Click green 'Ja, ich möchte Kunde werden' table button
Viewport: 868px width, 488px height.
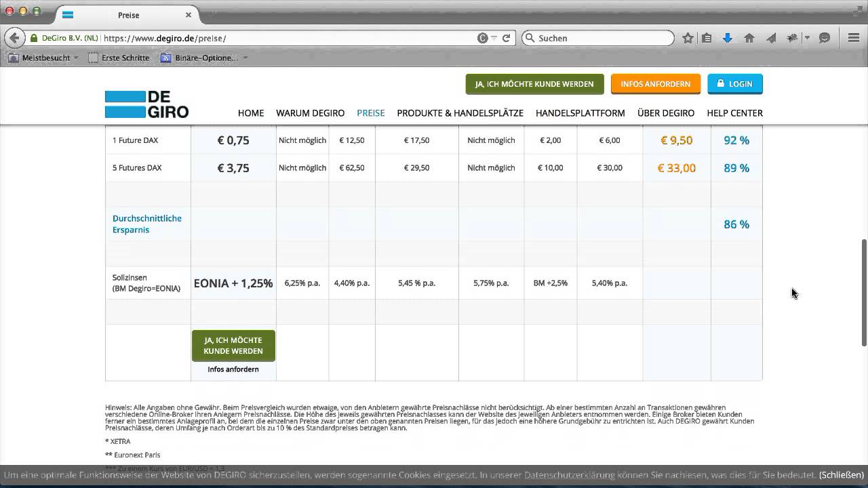[x=233, y=346]
